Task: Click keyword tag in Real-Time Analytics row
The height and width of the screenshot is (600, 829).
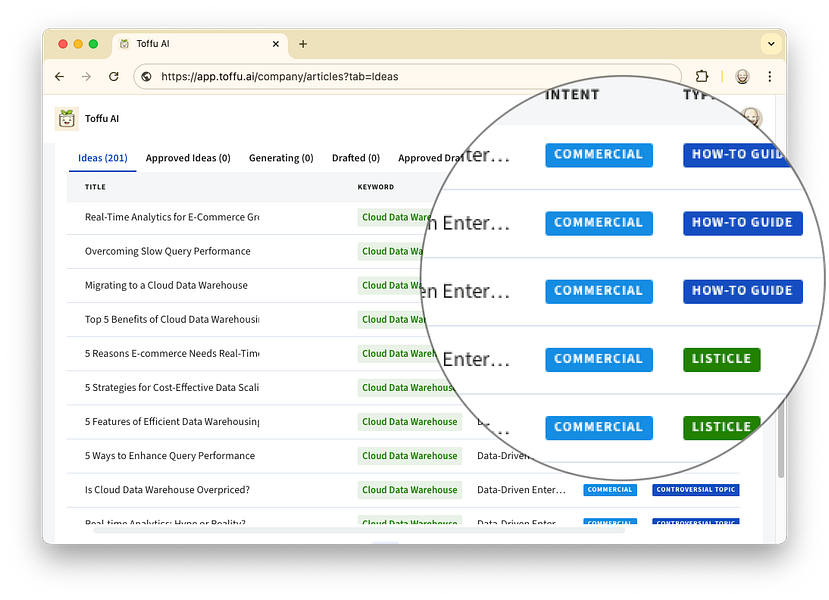Action: pyautogui.click(x=395, y=217)
